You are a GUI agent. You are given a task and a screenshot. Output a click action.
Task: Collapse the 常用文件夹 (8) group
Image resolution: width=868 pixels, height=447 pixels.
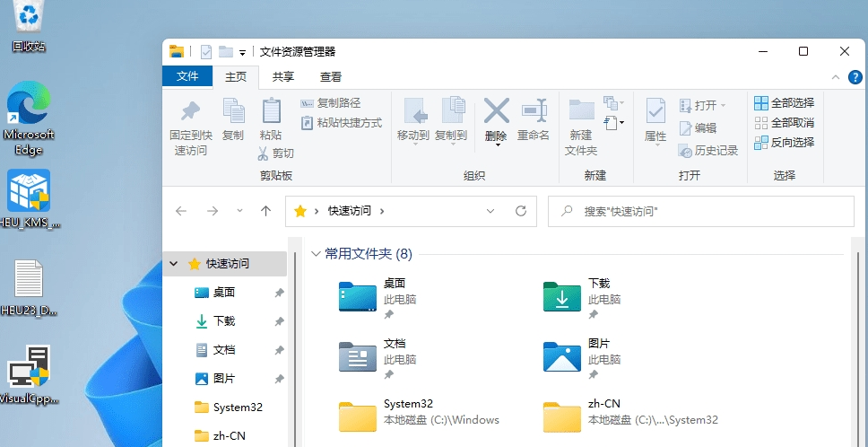pos(317,254)
